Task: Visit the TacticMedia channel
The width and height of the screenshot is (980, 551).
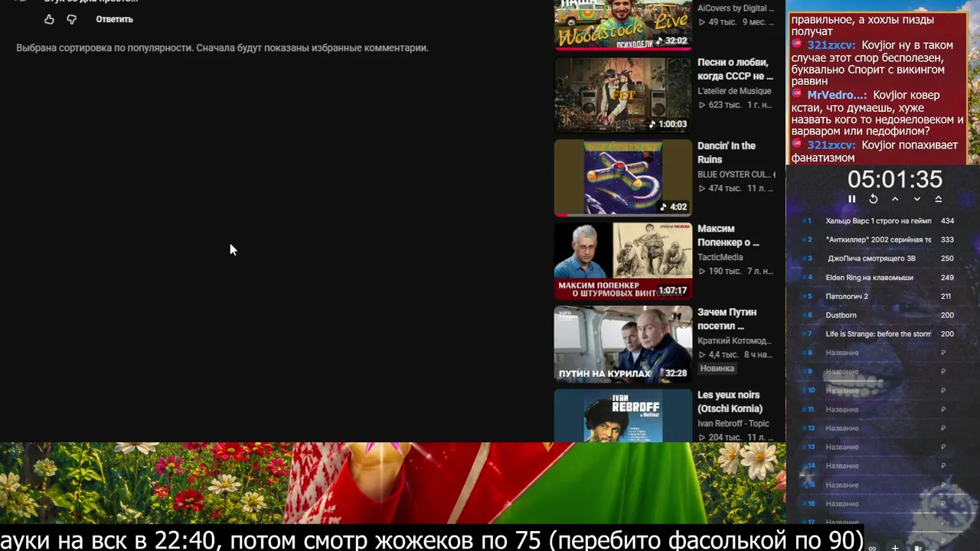Action: click(720, 257)
